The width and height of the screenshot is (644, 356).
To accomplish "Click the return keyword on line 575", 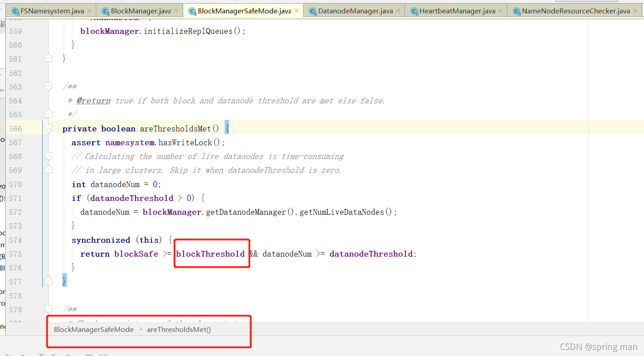I will 95,254.
